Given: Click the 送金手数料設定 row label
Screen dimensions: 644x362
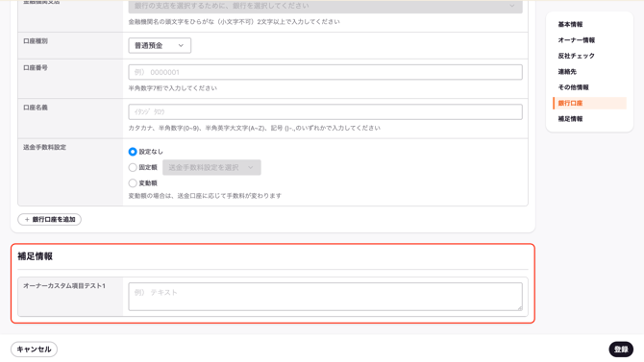Looking at the screenshot, I should pyautogui.click(x=44, y=147).
